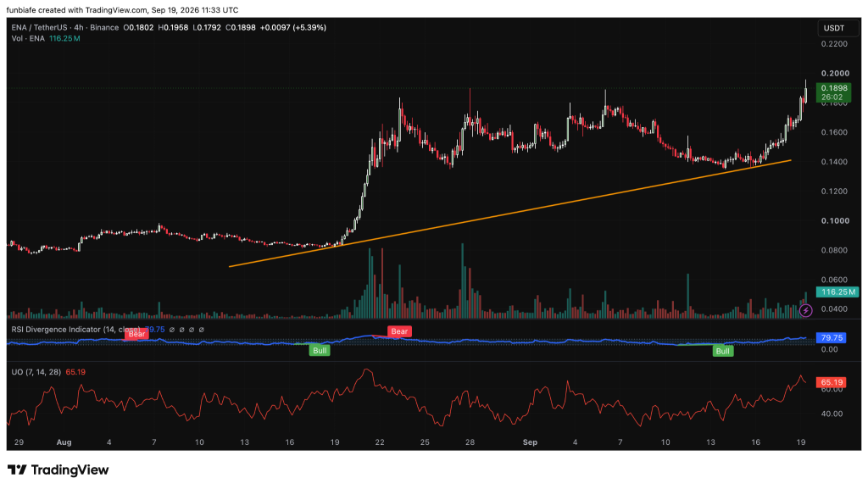Click the 0.1898 current price label
Image resolution: width=868 pixels, height=489 pixels.
(x=834, y=88)
